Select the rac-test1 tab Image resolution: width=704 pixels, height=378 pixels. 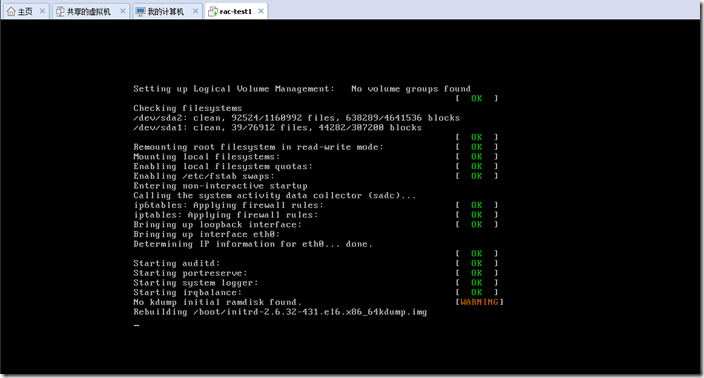(x=235, y=11)
